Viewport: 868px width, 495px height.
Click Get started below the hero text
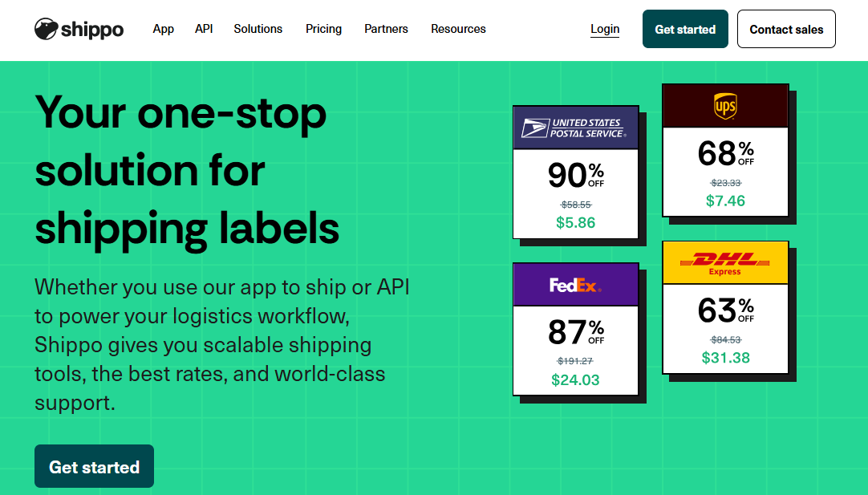94,466
